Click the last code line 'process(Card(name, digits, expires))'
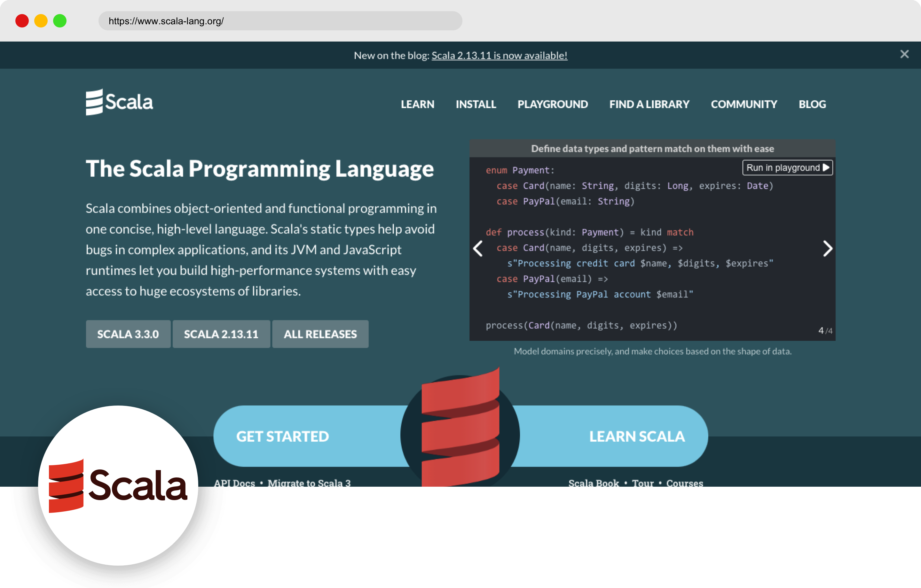The image size is (921, 588). (x=581, y=326)
